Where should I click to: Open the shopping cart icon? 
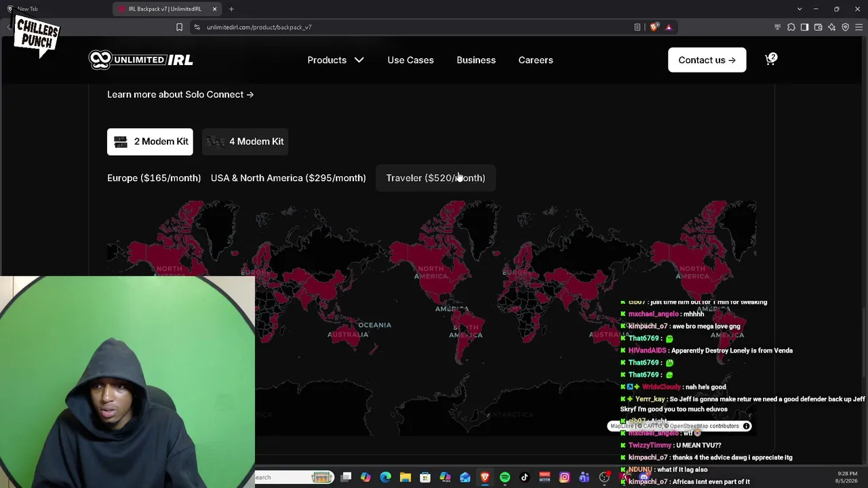(770, 60)
